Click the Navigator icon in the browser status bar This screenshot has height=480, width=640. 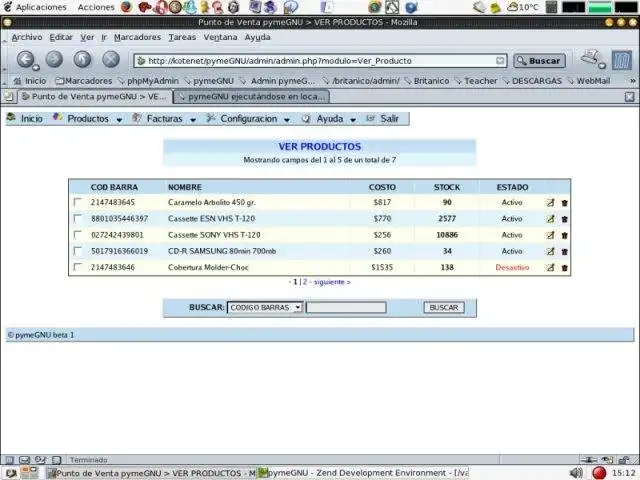coord(9,460)
